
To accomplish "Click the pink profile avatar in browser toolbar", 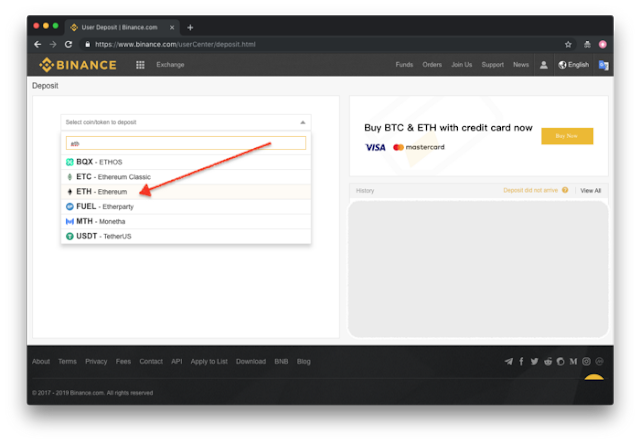I will click(x=602, y=45).
